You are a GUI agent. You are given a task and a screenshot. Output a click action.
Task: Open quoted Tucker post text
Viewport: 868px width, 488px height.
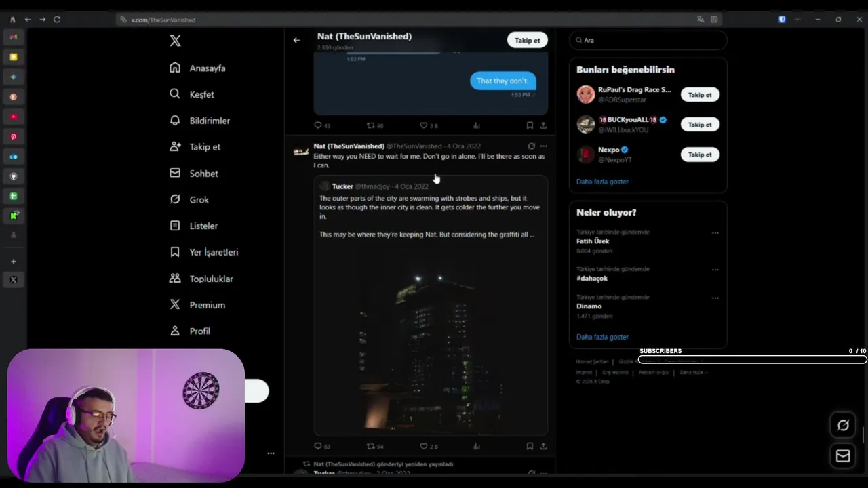(x=430, y=216)
